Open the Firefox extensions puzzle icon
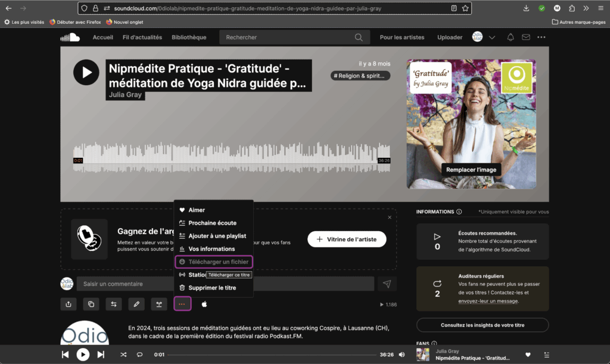Image resolution: width=610 pixels, height=364 pixels. [x=572, y=8]
